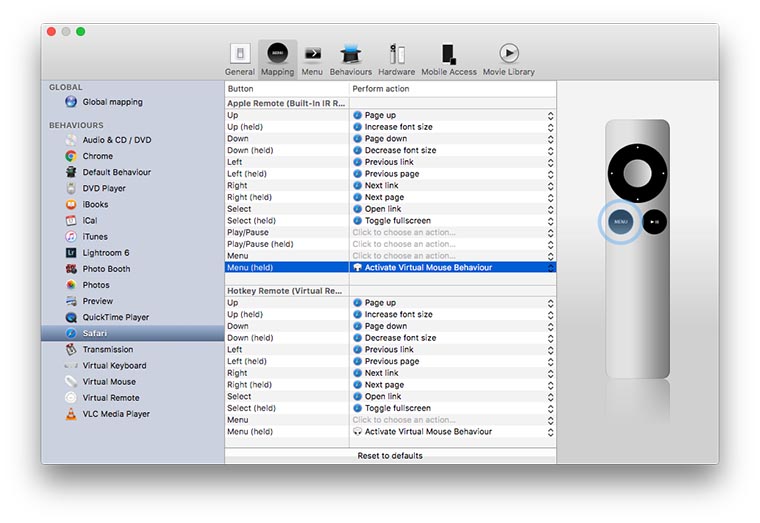The height and width of the screenshot is (523, 760).
Task: Choose an action for Hotkey Remote Menu
Action: point(453,420)
